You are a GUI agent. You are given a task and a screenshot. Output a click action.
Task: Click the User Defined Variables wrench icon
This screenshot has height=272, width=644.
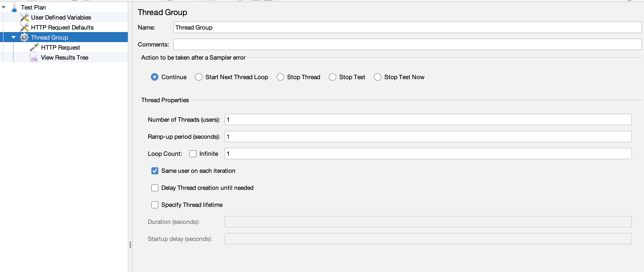tap(24, 18)
